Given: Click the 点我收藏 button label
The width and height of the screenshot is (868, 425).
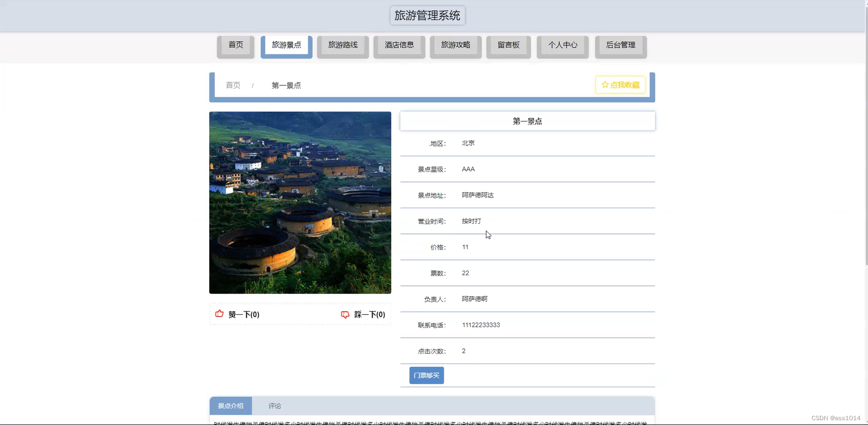Looking at the screenshot, I should [x=625, y=85].
